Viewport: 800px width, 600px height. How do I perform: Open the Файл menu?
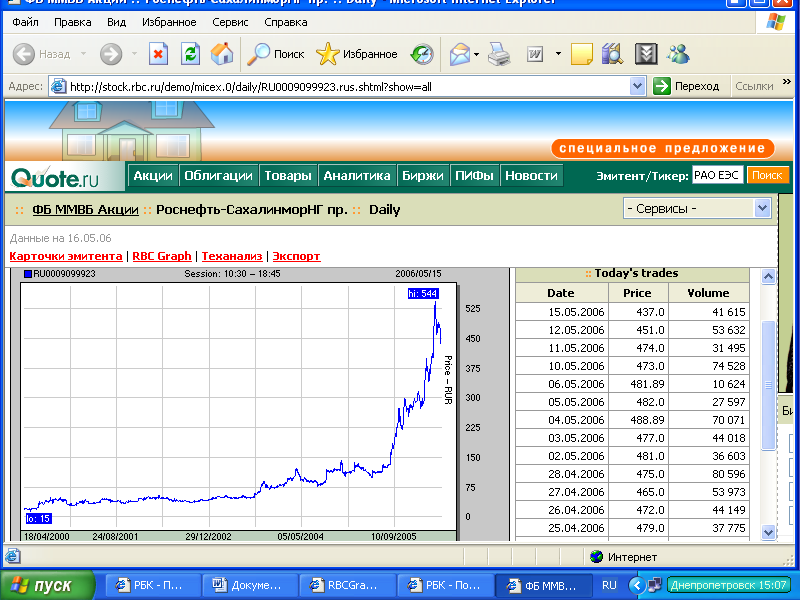click(x=25, y=22)
